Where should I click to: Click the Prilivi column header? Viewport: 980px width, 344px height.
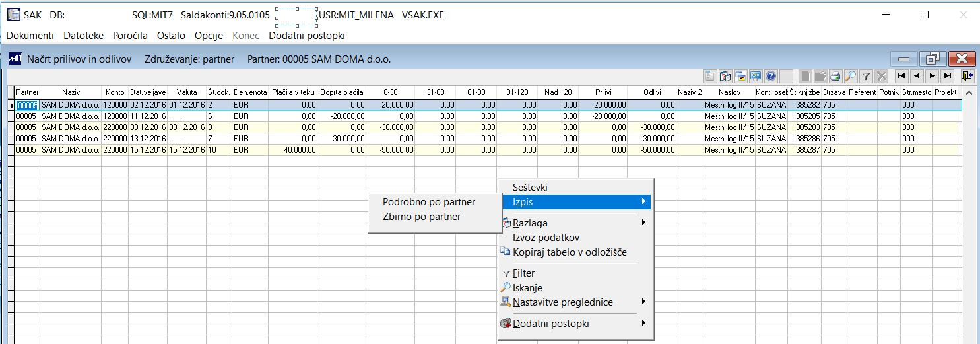[x=603, y=92]
